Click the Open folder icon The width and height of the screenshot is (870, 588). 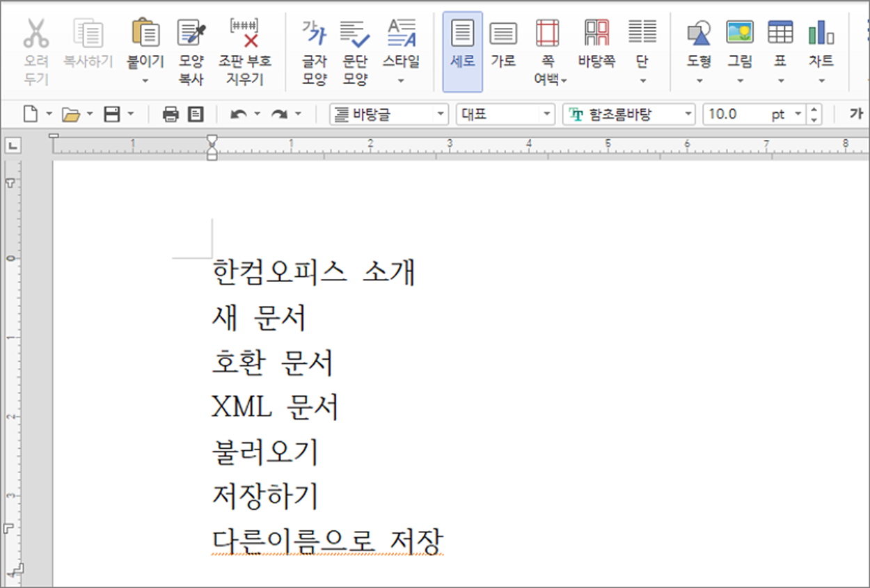point(70,114)
